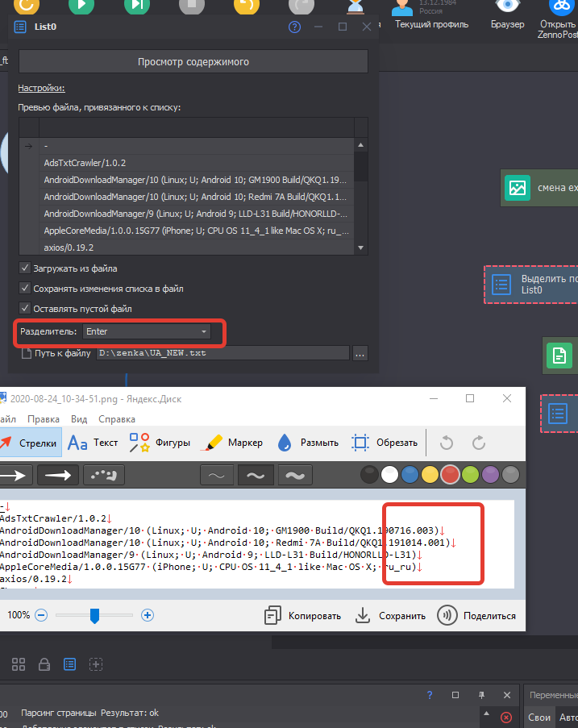The width and height of the screenshot is (578, 728).
Task: Click the log panel pin icon
Action: point(481,695)
